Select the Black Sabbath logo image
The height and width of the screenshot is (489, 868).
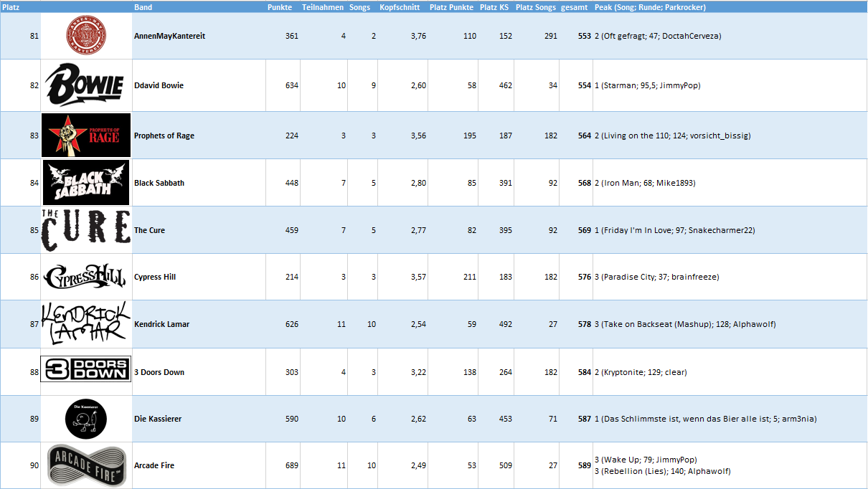(x=86, y=183)
